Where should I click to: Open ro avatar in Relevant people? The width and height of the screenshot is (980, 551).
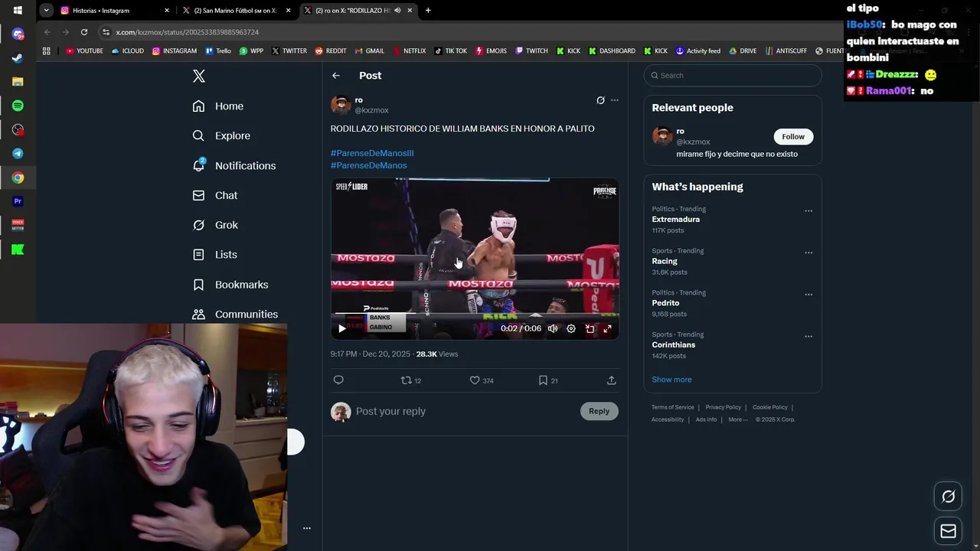tap(662, 136)
